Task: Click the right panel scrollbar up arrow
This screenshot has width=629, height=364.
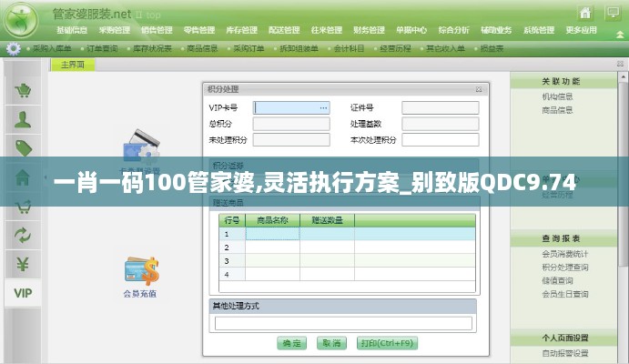Action: 623,76
